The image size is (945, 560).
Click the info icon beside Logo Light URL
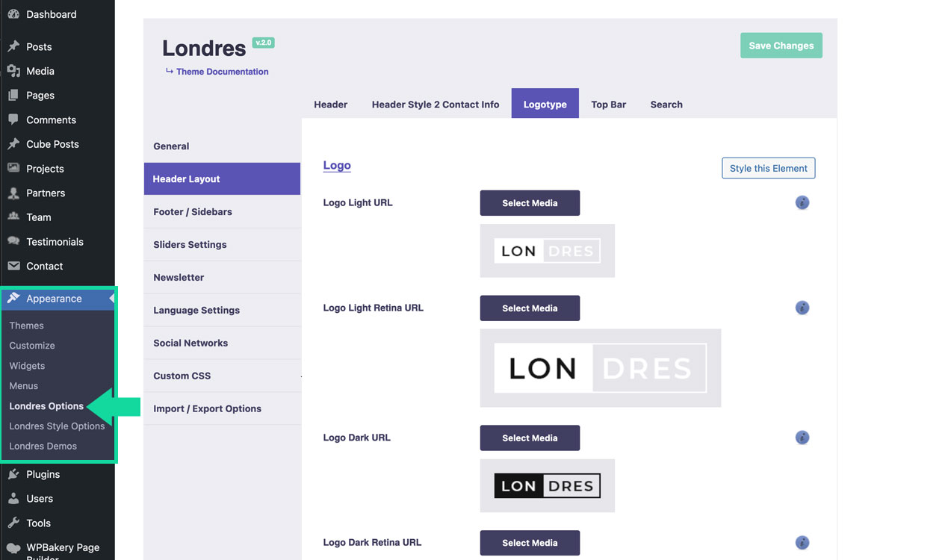802,202
